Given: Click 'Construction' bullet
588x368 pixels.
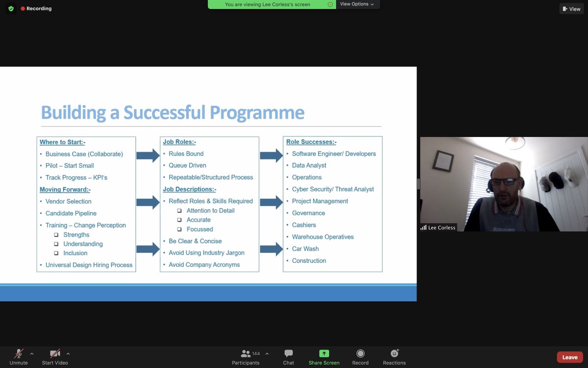Looking at the screenshot, I should click(x=309, y=261).
